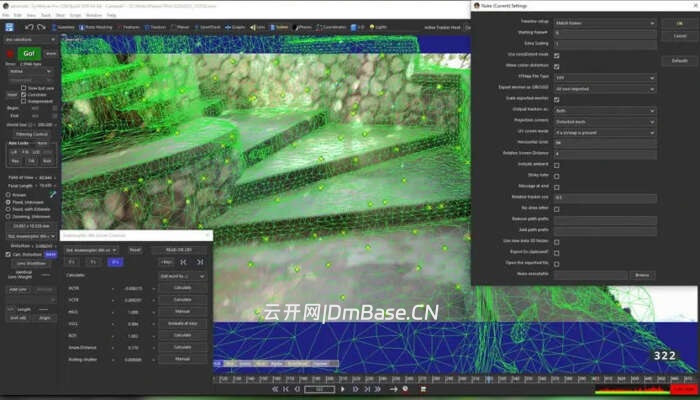Viewport: 700px width, 400px height.
Task: Open the Summary room
Action: tap(63, 27)
